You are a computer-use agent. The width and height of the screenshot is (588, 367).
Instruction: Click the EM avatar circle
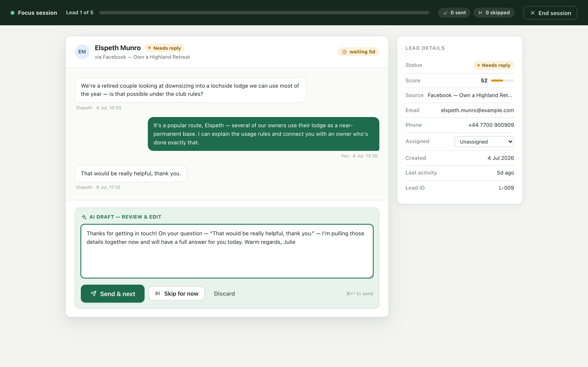(x=82, y=52)
